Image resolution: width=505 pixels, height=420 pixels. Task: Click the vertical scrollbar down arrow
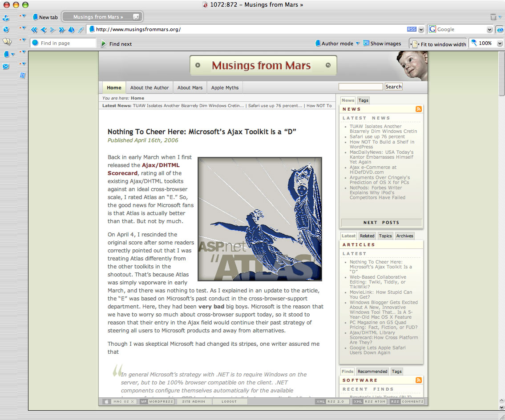click(x=501, y=407)
